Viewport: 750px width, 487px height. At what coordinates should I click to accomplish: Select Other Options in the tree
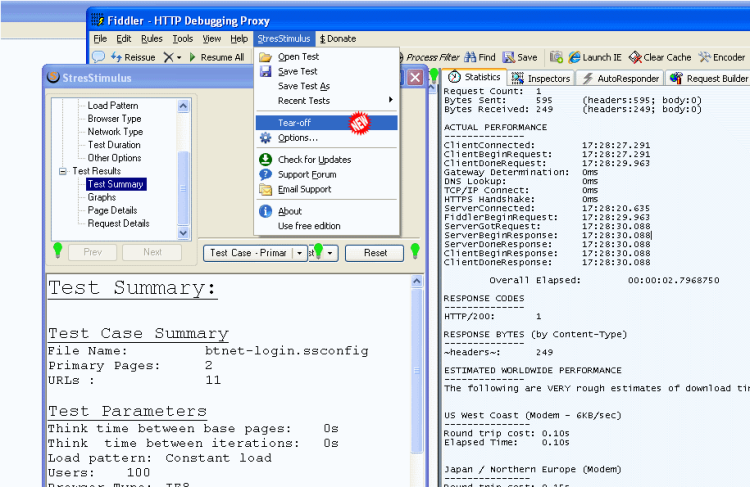[x=114, y=158]
